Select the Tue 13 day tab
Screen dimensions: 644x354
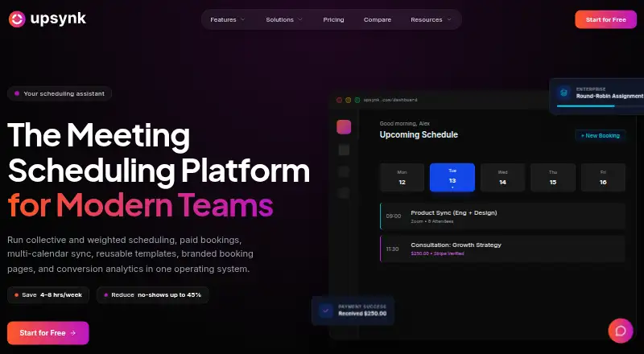452,178
